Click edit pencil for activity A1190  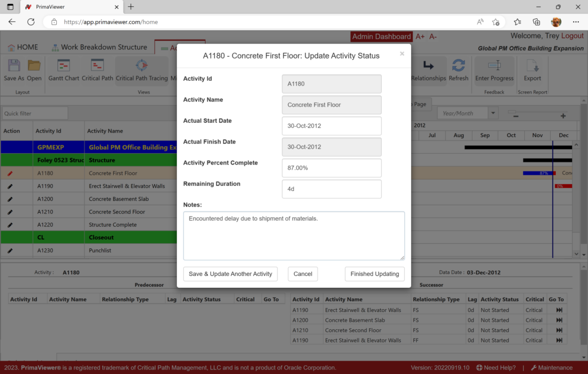point(10,186)
